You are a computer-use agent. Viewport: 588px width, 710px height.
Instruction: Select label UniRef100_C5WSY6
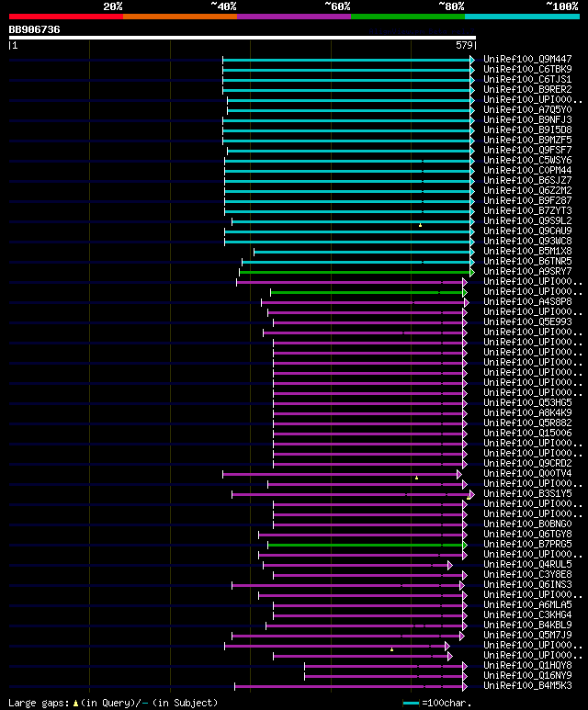point(527,161)
